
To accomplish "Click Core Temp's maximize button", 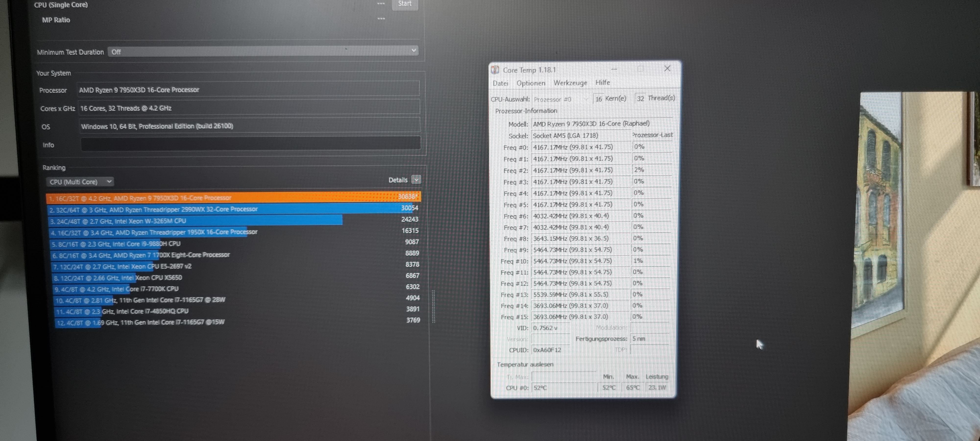I will 641,69.
